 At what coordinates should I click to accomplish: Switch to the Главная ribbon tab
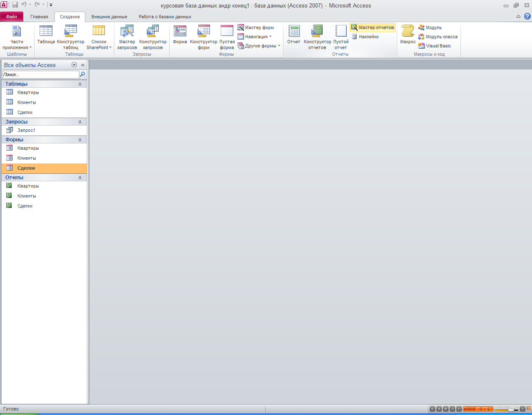click(39, 17)
